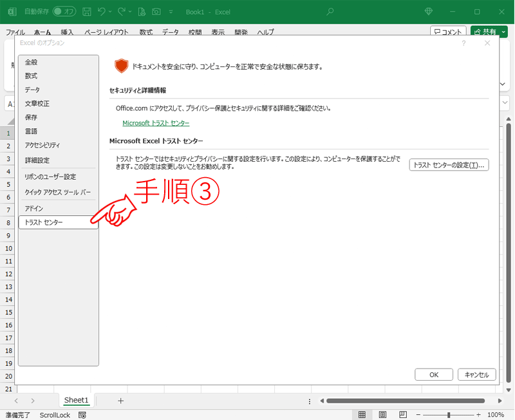Select 保存 category
Image resolution: width=515 pixels, height=420 pixels.
(x=59, y=117)
